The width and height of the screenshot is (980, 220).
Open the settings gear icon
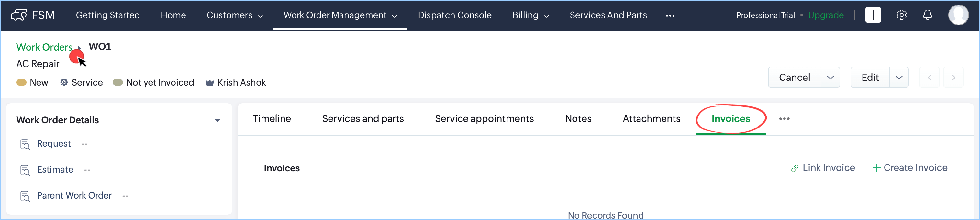click(x=901, y=15)
